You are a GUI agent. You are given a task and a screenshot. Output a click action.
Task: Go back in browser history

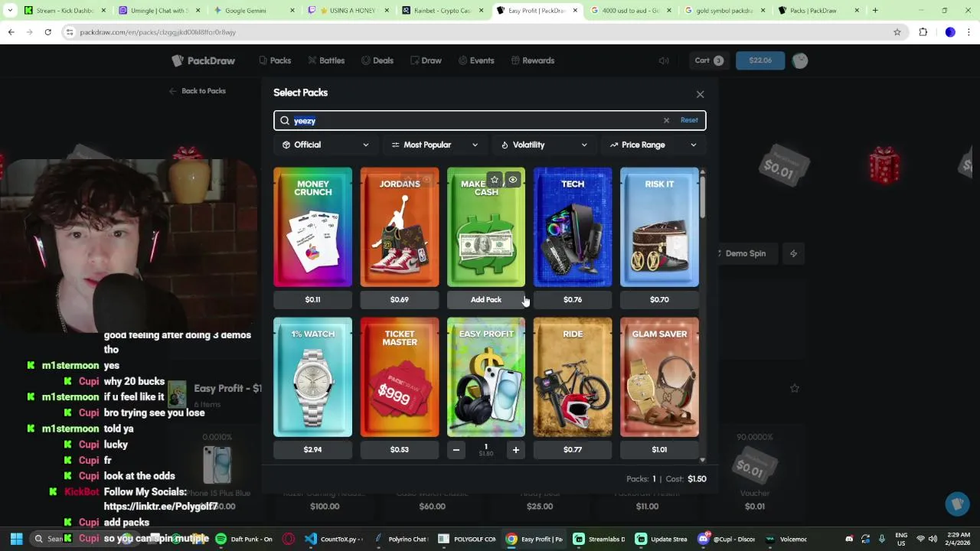pyautogui.click(x=11, y=32)
